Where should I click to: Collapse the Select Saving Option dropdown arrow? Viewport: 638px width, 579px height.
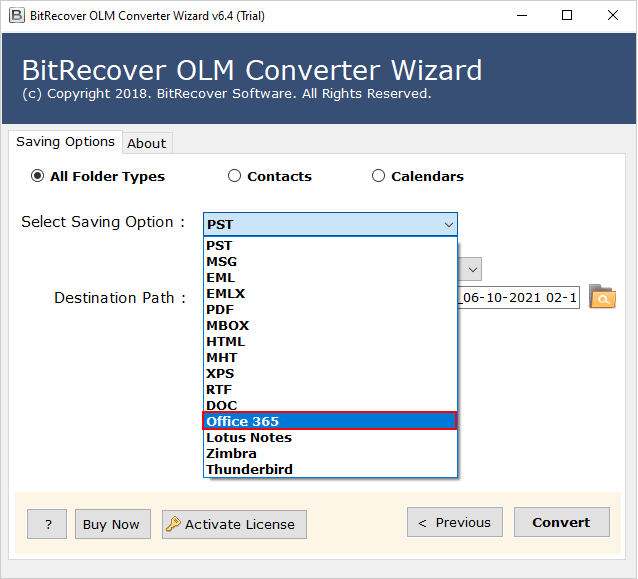click(x=448, y=225)
